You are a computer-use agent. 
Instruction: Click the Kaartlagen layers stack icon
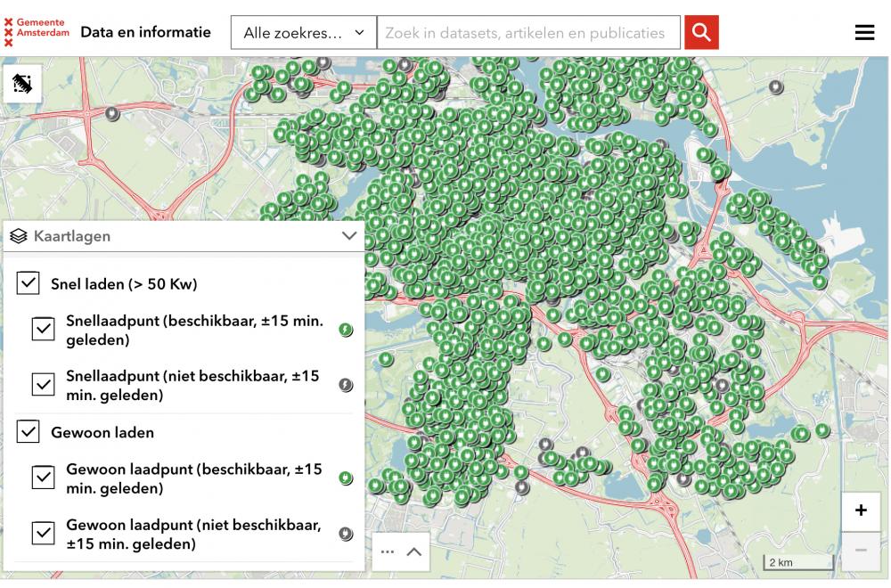18,236
